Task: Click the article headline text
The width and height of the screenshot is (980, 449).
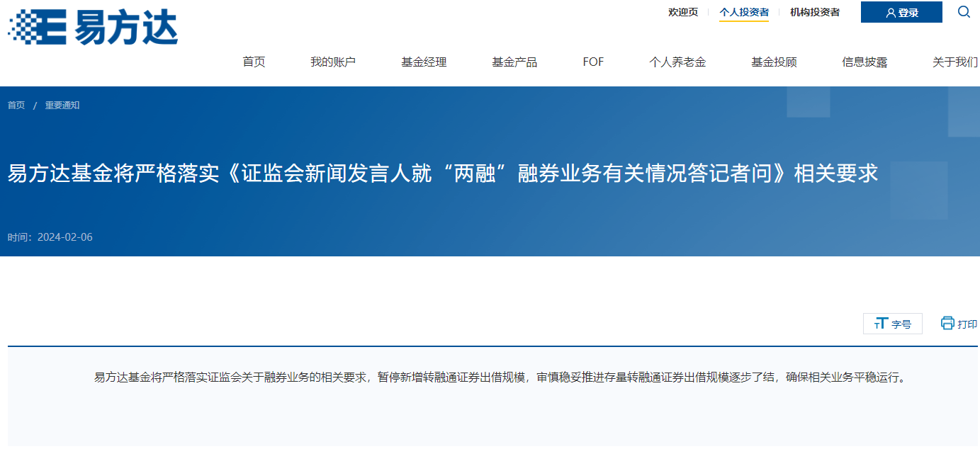Action: click(x=443, y=173)
